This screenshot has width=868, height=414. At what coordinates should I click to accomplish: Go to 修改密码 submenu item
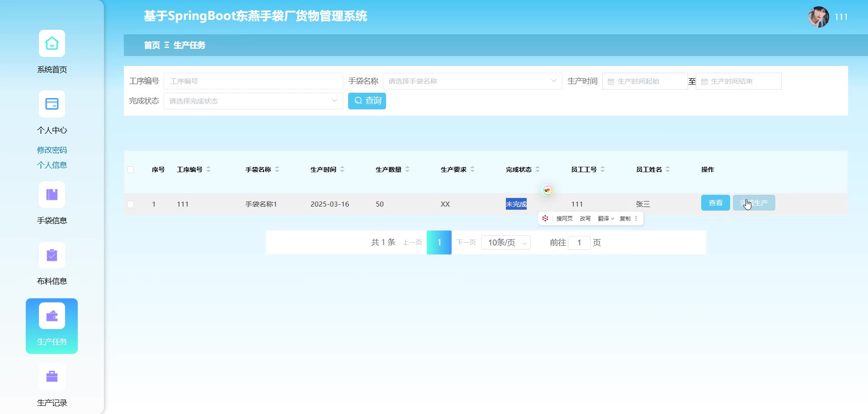(x=52, y=150)
